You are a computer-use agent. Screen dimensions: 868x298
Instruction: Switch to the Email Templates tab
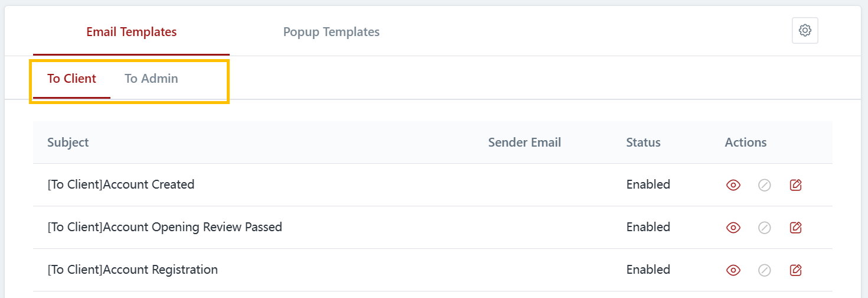tap(131, 32)
